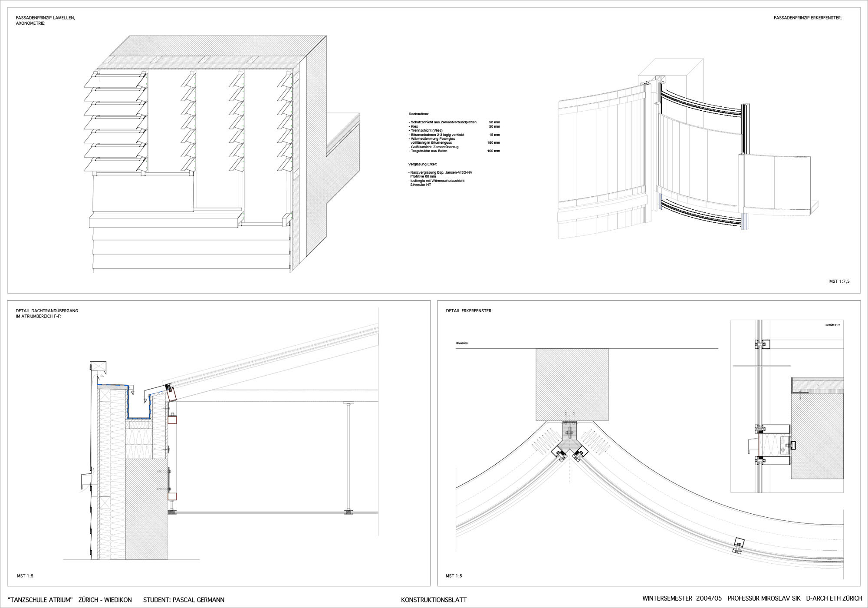Click 'Wärmedämmung Foamglas' list entry
The width and height of the screenshot is (868, 608).
(431, 139)
